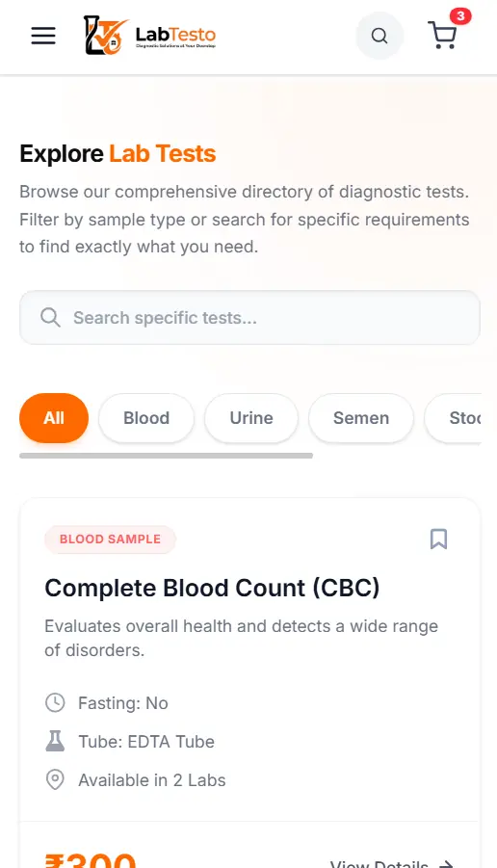This screenshot has height=868, width=497.
Task: Bookmark the Complete Blood Count test
Action: pos(439,539)
